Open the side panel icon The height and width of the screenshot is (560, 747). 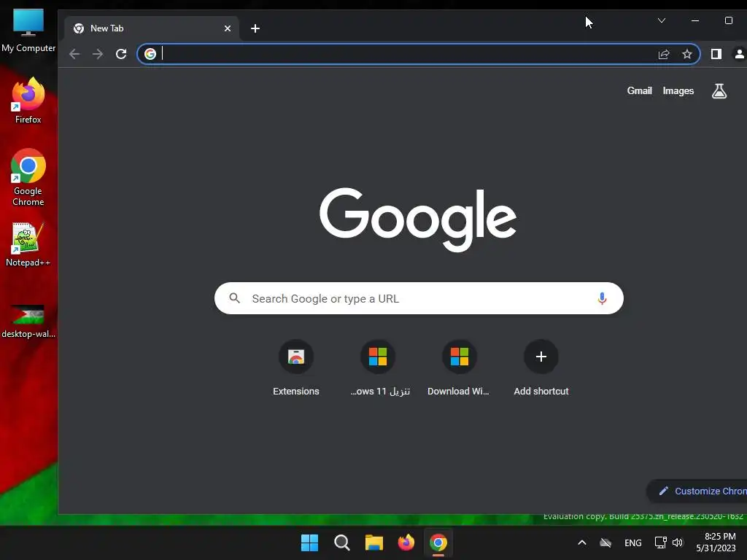point(716,54)
